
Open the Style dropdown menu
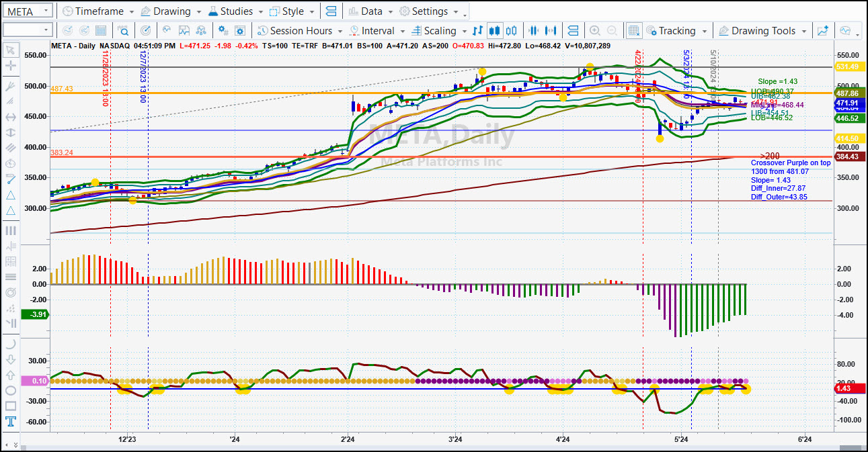click(292, 11)
